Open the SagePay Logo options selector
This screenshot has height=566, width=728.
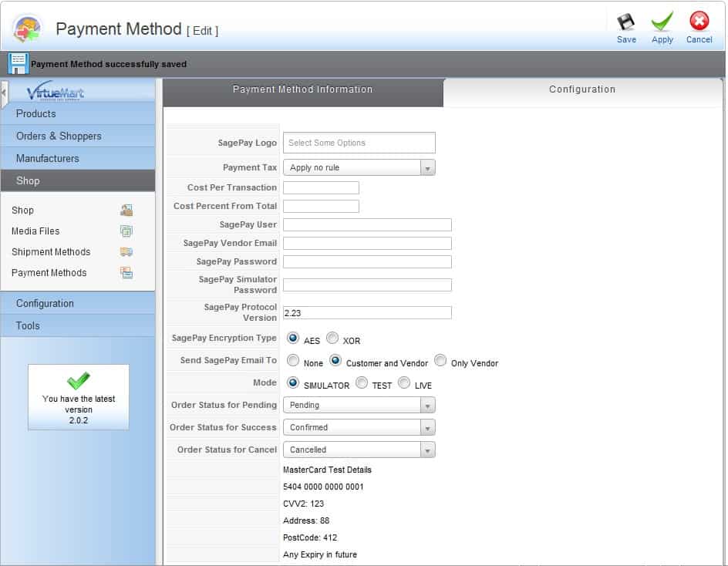click(359, 143)
